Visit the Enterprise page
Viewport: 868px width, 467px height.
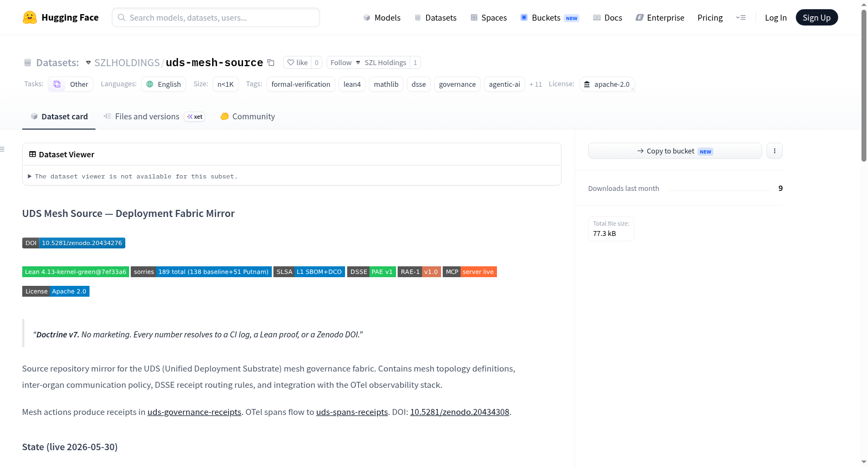[x=660, y=18]
